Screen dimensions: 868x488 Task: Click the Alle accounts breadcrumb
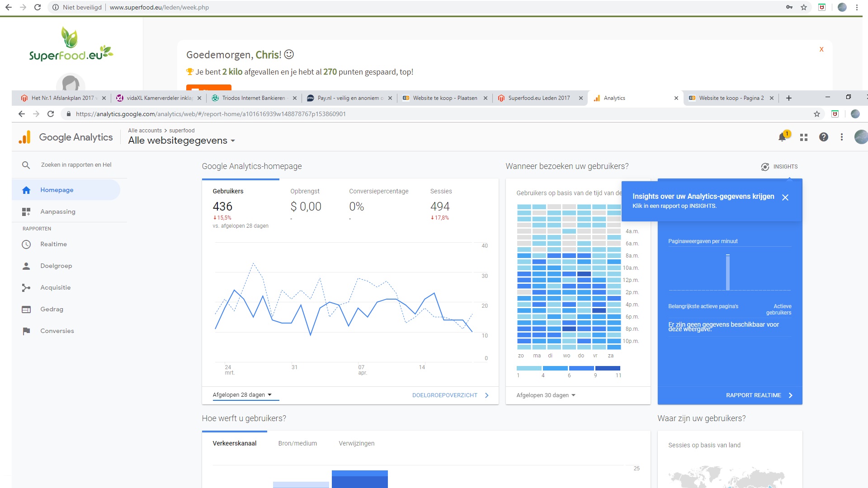(x=145, y=131)
